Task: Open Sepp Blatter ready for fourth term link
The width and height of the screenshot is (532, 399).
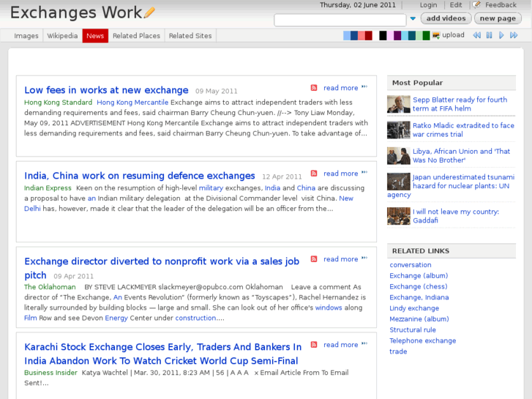Action: [x=460, y=104]
